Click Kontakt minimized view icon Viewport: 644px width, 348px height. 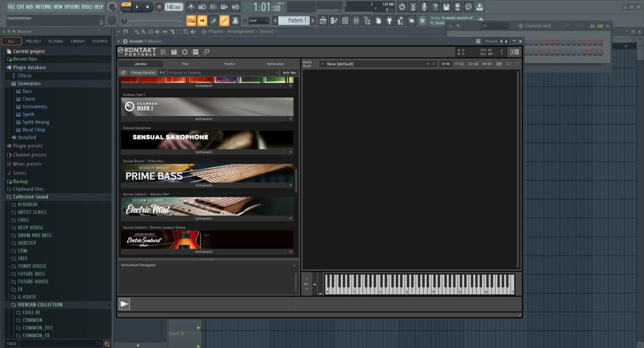(x=206, y=52)
